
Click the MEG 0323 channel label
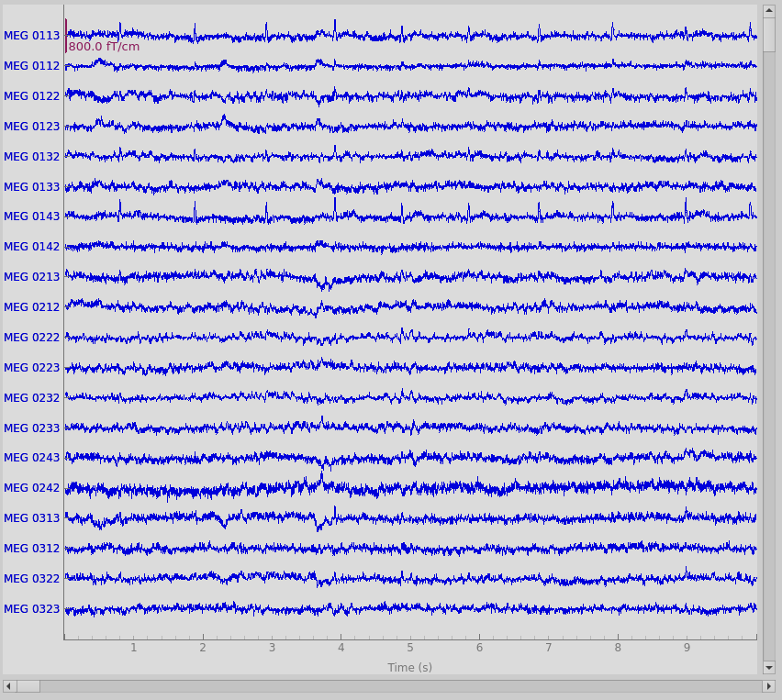[32, 609]
